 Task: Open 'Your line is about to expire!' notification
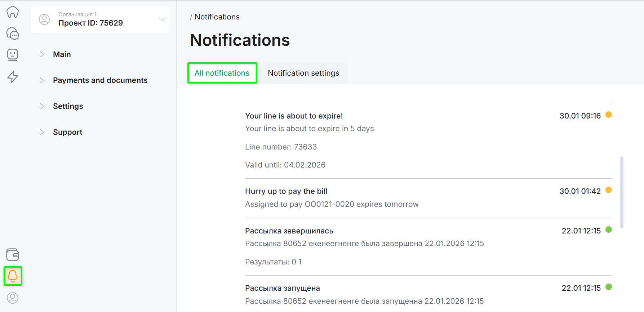point(294,116)
